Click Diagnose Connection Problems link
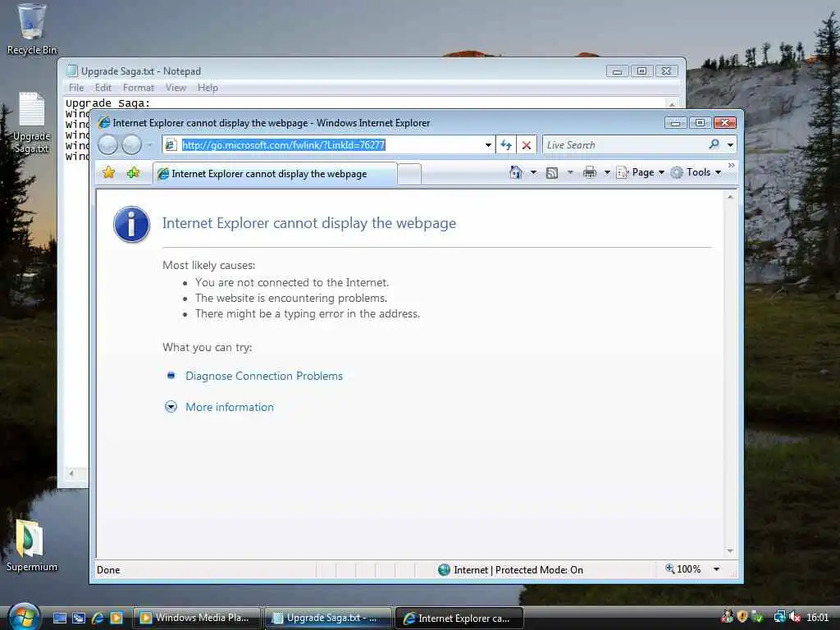The height and width of the screenshot is (630, 840). click(264, 376)
